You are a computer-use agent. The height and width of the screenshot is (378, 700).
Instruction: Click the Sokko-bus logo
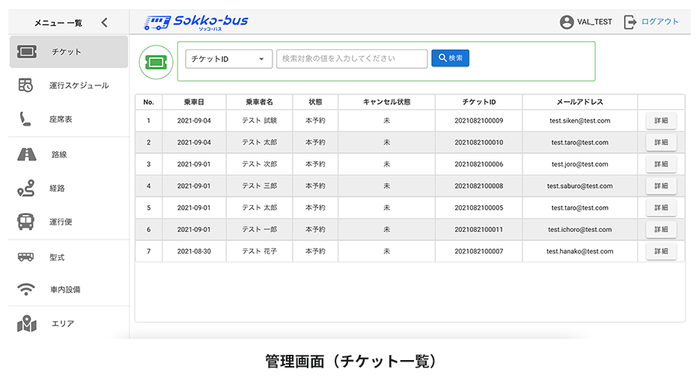[196, 22]
